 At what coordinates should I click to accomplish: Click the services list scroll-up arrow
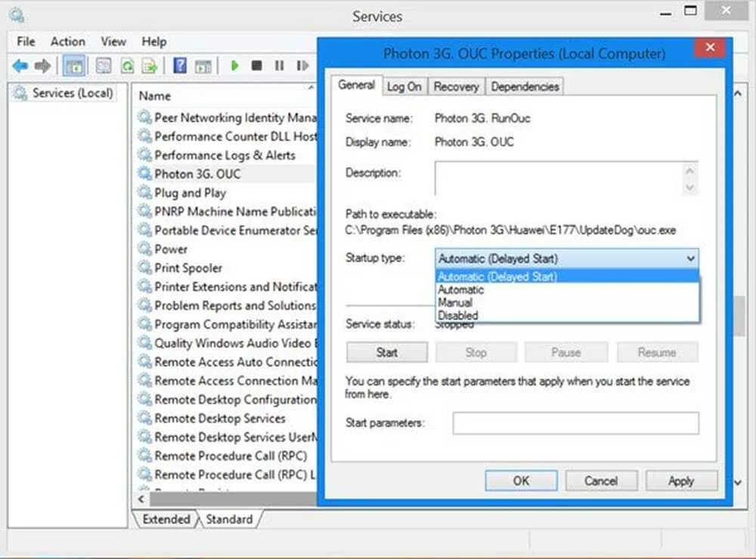coord(738,94)
